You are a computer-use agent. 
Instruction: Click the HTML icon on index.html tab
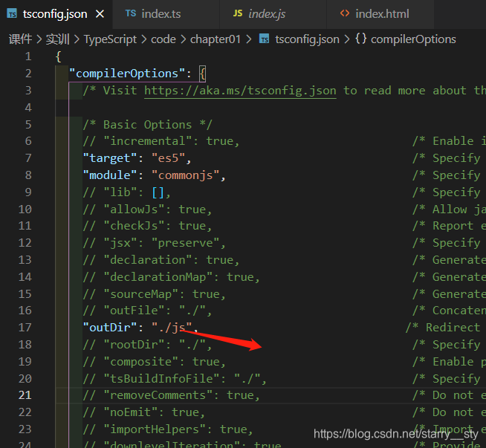pyautogui.click(x=345, y=13)
